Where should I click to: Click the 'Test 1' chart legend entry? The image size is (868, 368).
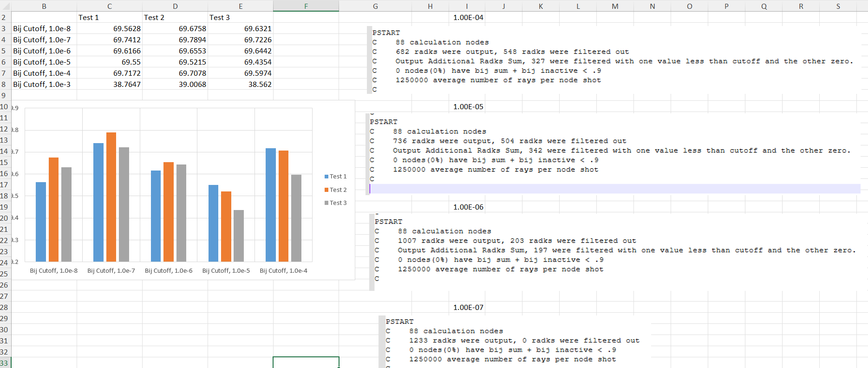(x=336, y=177)
